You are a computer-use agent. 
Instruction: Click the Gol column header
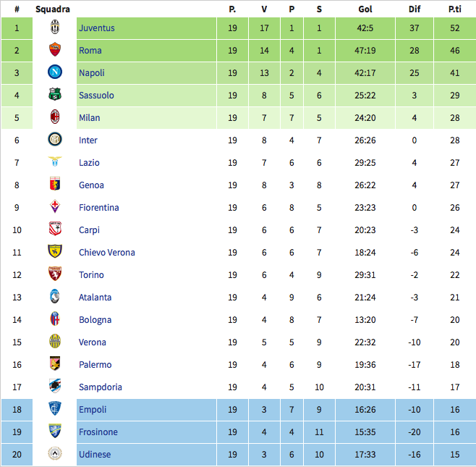[x=365, y=9]
